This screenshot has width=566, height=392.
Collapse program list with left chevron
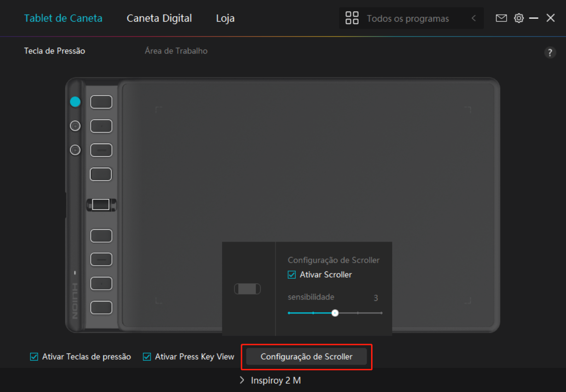474,18
